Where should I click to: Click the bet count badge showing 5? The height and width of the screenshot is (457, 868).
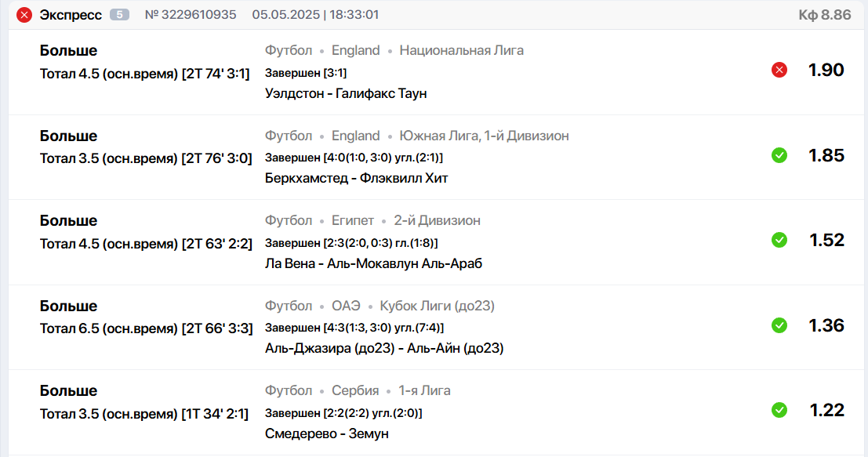(x=119, y=15)
